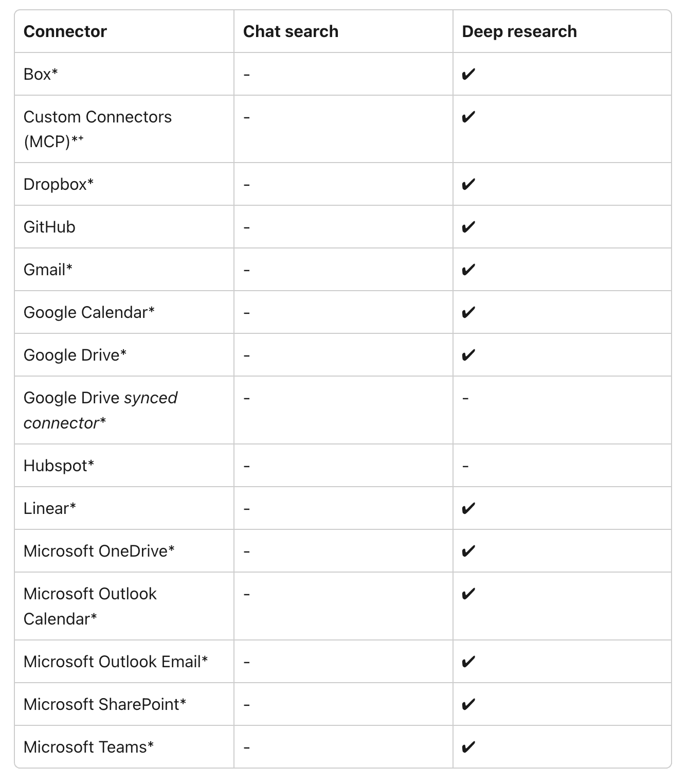Click the Microsoft Outlook Email cell
Image resolution: width=688 pixels, height=784 pixels.
tap(116, 662)
